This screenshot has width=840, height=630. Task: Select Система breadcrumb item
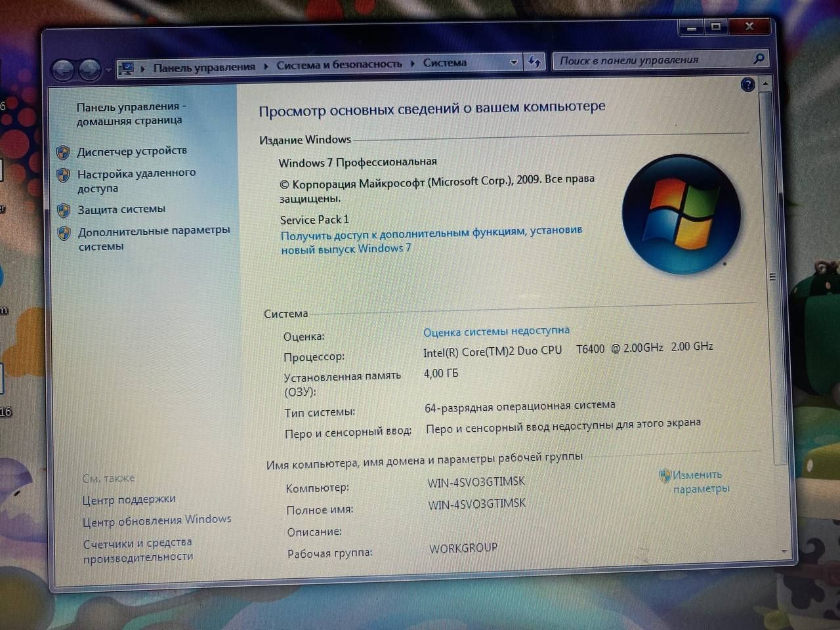click(445, 63)
